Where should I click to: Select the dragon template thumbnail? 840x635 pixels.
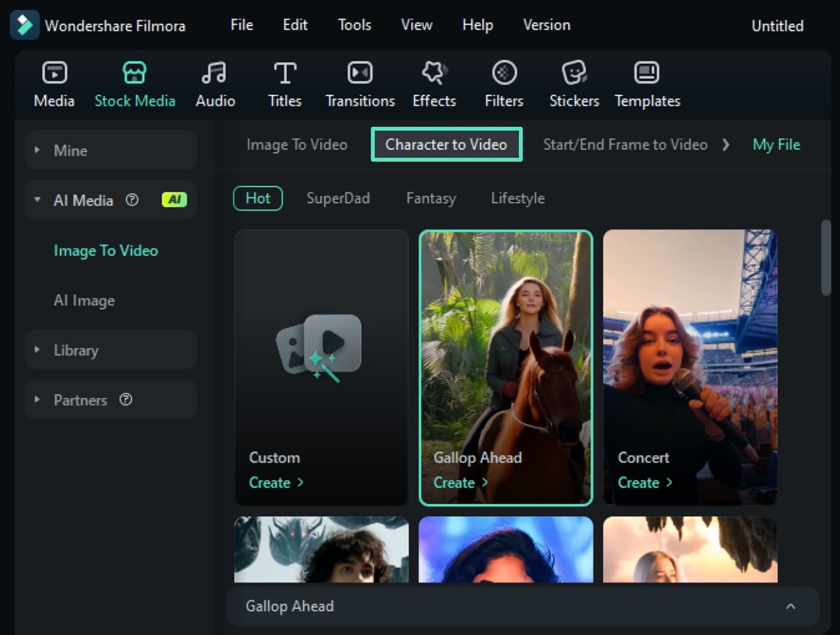321,549
